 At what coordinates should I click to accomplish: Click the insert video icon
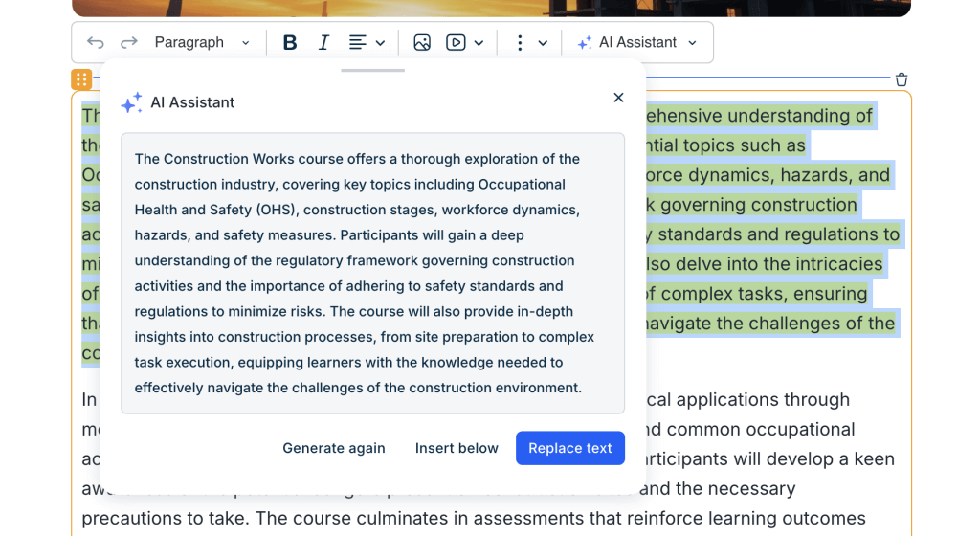click(x=457, y=42)
